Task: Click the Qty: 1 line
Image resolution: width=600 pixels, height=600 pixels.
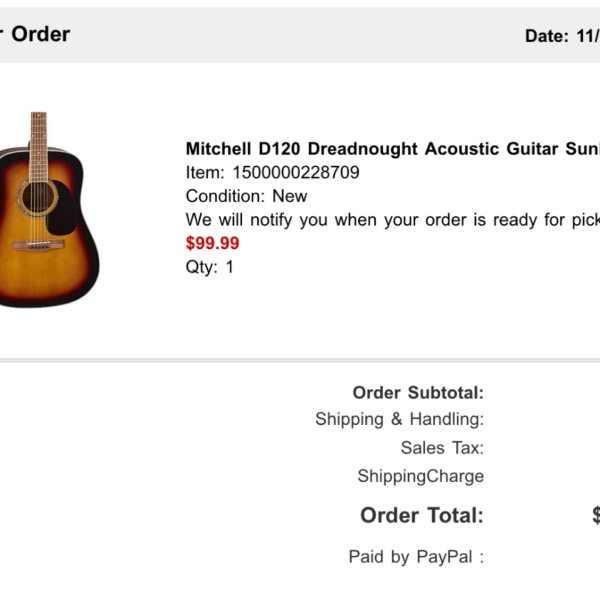Action: click(209, 267)
